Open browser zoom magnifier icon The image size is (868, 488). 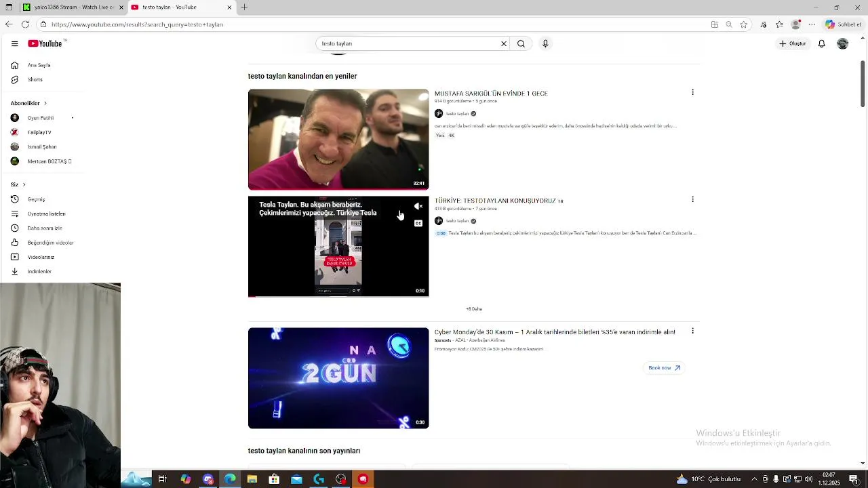pyautogui.click(x=729, y=24)
